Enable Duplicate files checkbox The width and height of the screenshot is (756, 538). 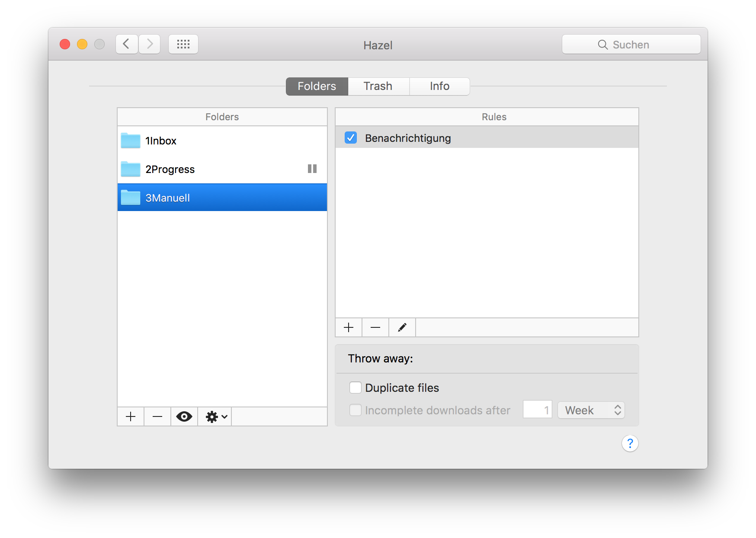point(356,387)
